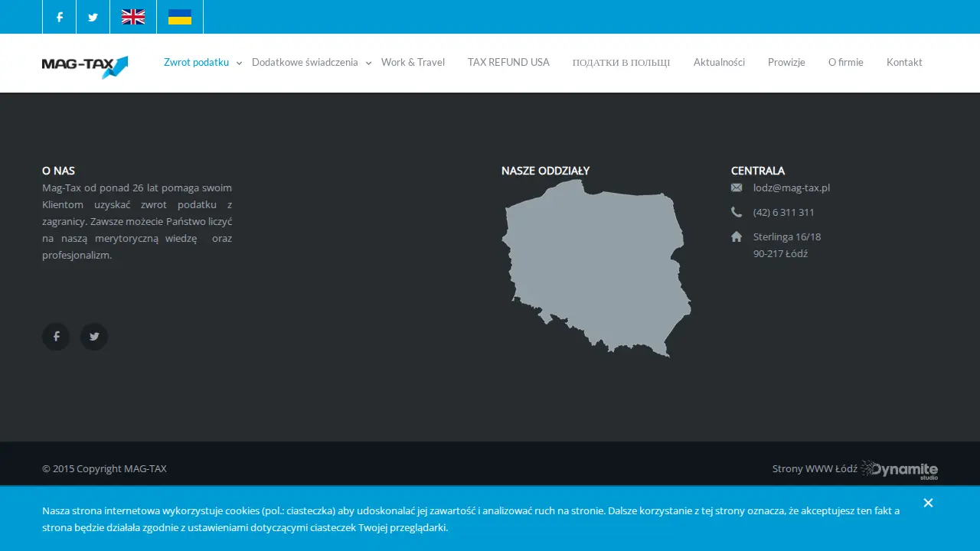Click the phone number (42) 6 311 311

[x=784, y=212]
